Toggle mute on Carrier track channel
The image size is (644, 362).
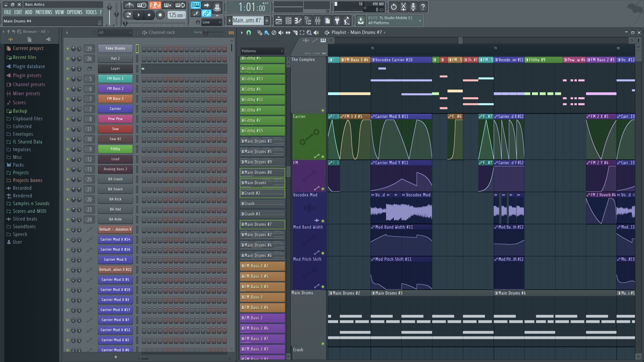(x=68, y=109)
